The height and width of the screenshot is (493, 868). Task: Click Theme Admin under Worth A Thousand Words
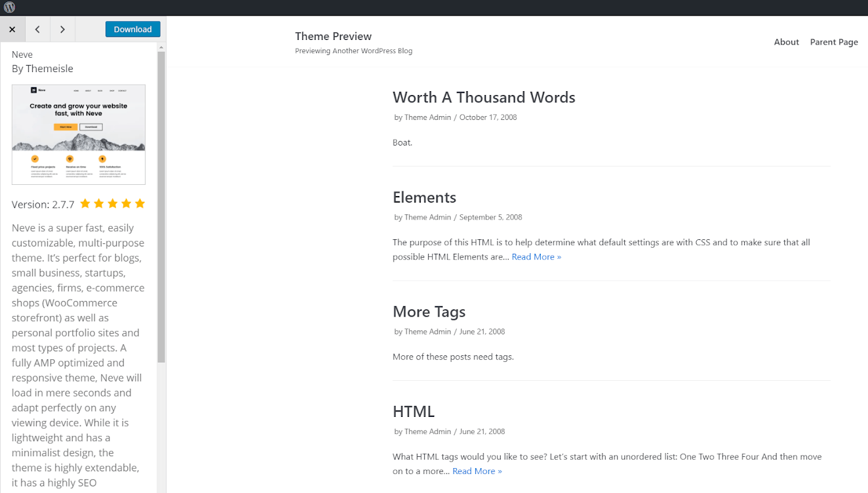pos(427,117)
